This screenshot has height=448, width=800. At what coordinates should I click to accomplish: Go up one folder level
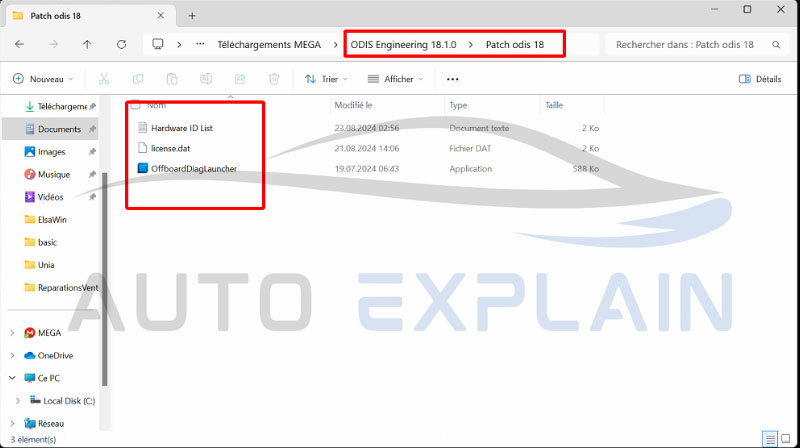(x=87, y=44)
